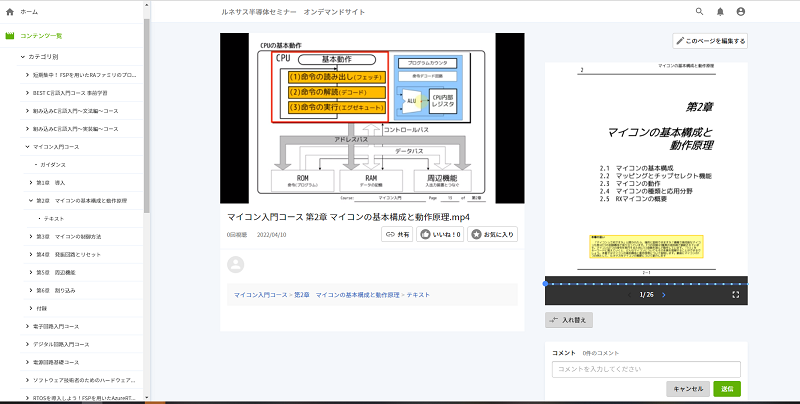Screen dimensions: 800x404
Task: Click the video title ending .mp4
Action: (348, 217)
